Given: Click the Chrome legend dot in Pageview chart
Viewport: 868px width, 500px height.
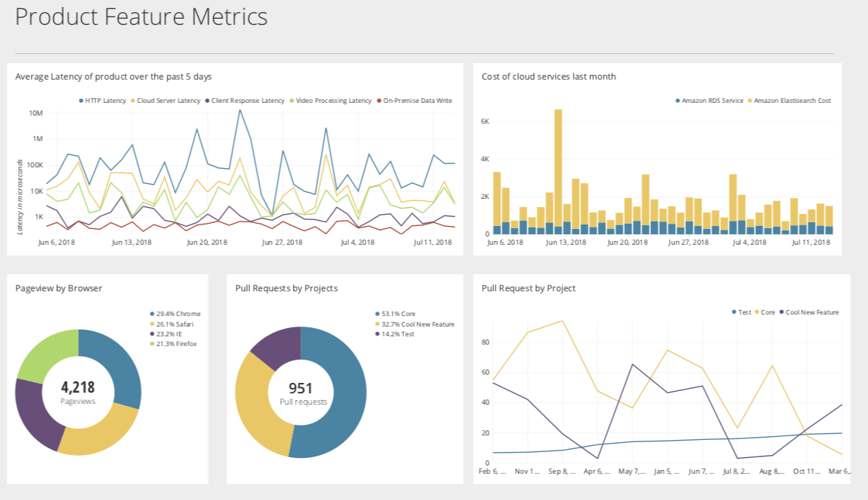Looking at the screenshot, I should [152, 313].
